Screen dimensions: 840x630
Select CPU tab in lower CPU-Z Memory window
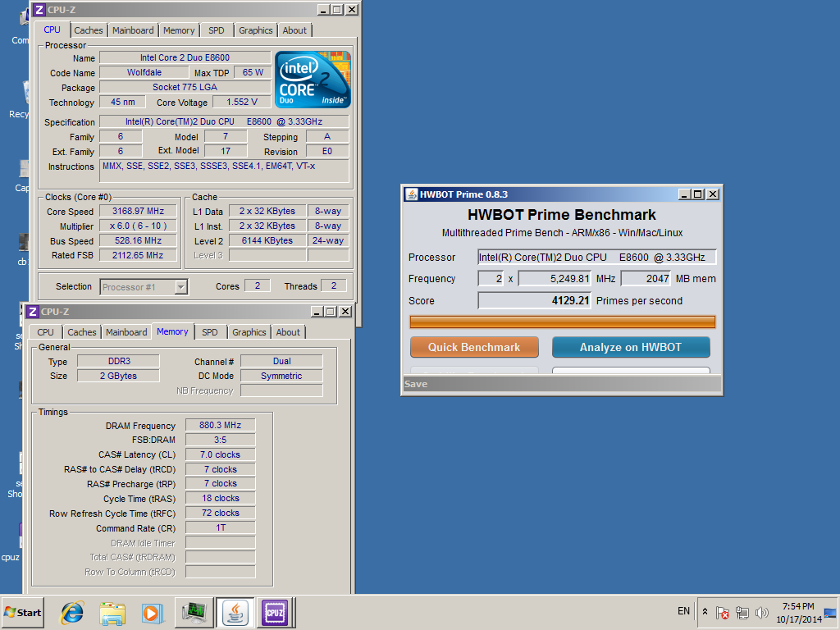point(46,332)
